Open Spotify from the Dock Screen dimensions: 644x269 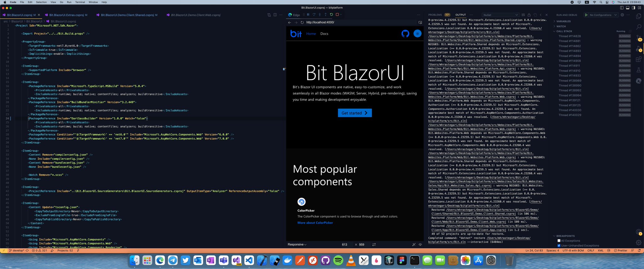click(x=338, y=260)
